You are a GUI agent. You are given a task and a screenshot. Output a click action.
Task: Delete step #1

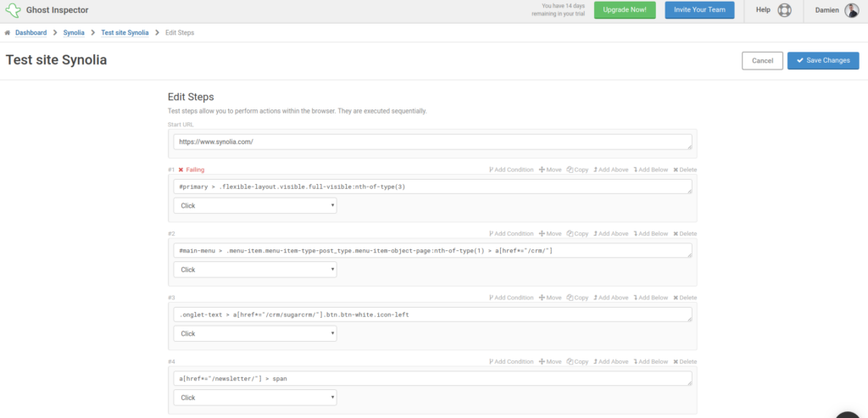[685, 170]
